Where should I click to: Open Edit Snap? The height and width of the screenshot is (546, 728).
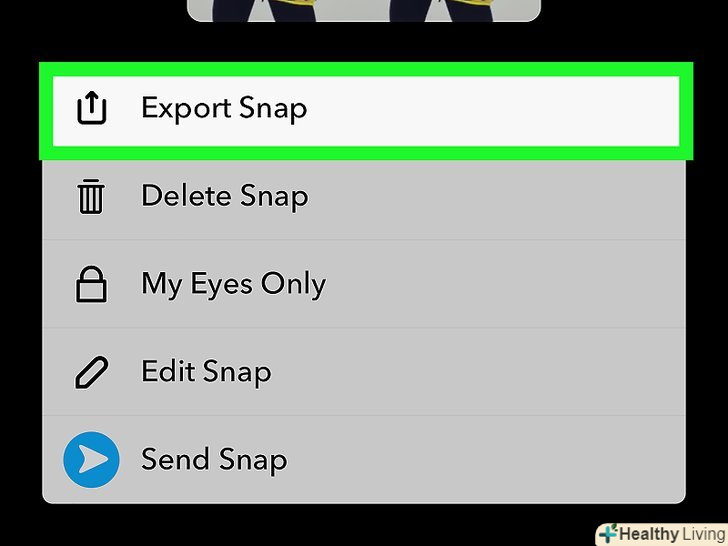click(x=364, y=372)
